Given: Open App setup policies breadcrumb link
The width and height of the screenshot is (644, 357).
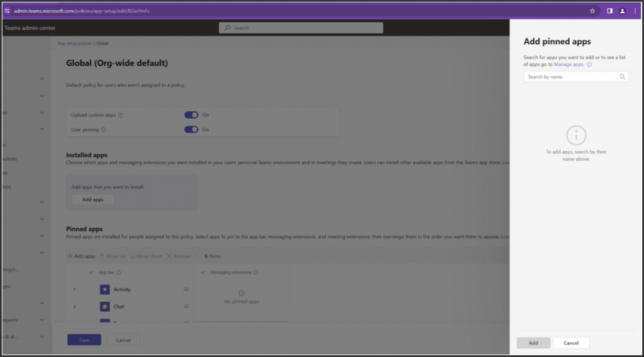Looking at the screenshot, I should point(75,43).
